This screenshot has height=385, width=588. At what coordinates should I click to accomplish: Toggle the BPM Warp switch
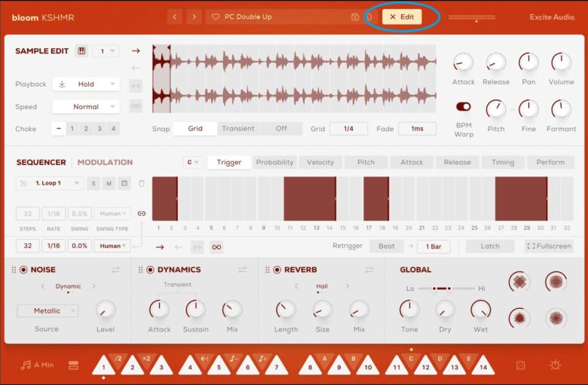coord(463,107)
